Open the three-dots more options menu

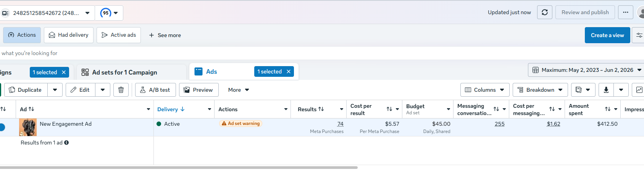pyautogui.click(x=625, y=12)
